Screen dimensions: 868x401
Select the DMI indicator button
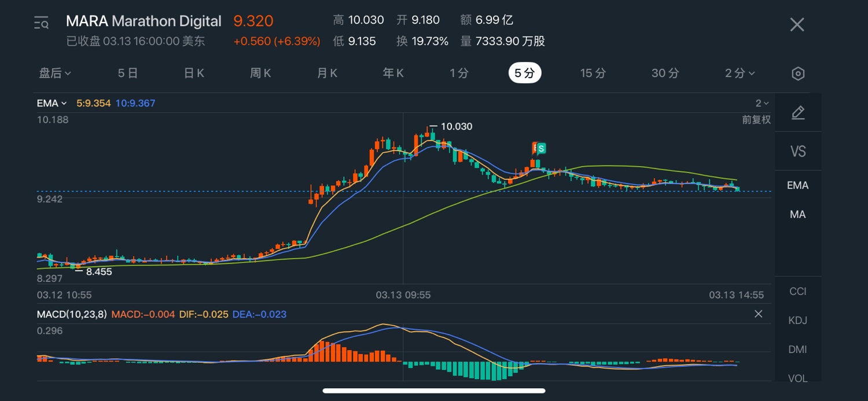798,350
